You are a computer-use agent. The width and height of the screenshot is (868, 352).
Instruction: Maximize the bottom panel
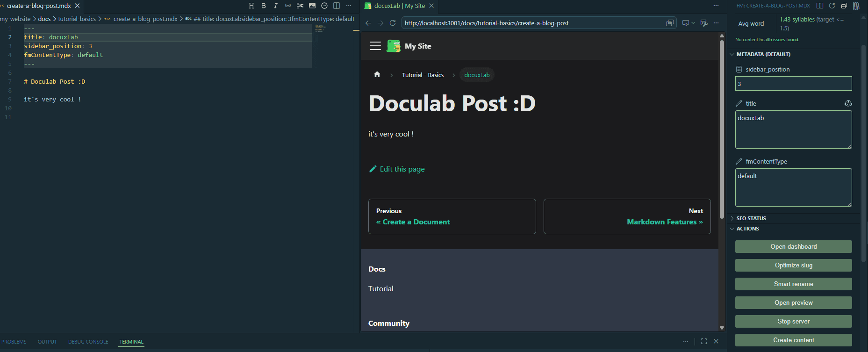click(704, 341)
